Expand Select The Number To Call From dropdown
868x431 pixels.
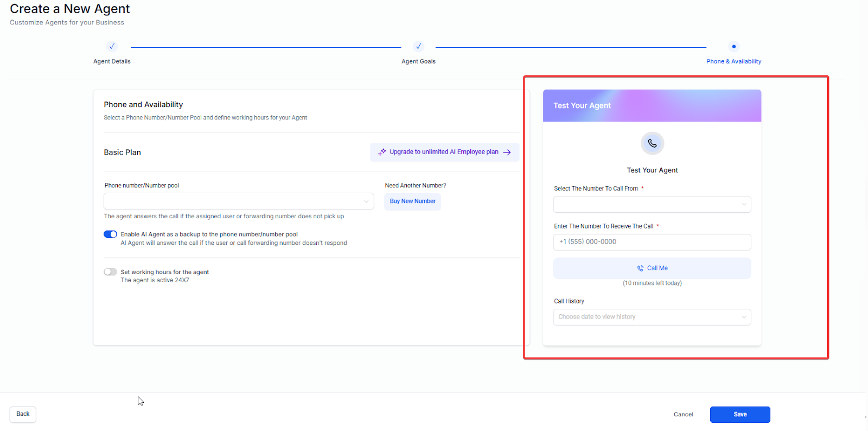[652, 205]
